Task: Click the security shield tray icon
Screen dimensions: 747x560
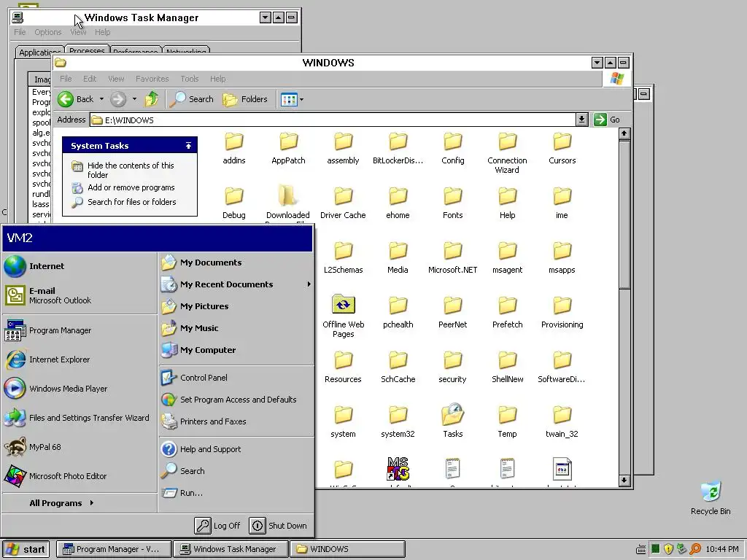Action: click(x=668, y=549)
